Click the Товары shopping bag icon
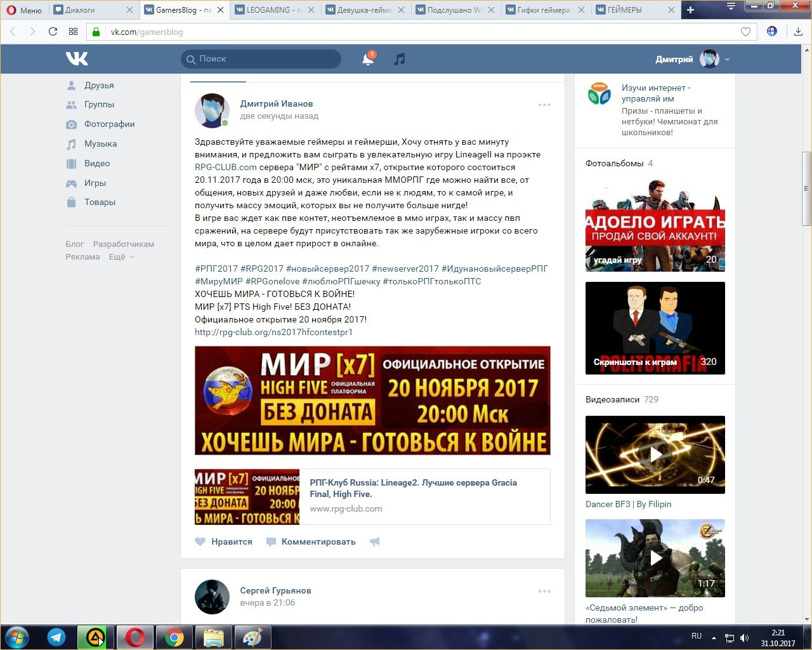This screenshot has width=812, height=650. [72, 202]
